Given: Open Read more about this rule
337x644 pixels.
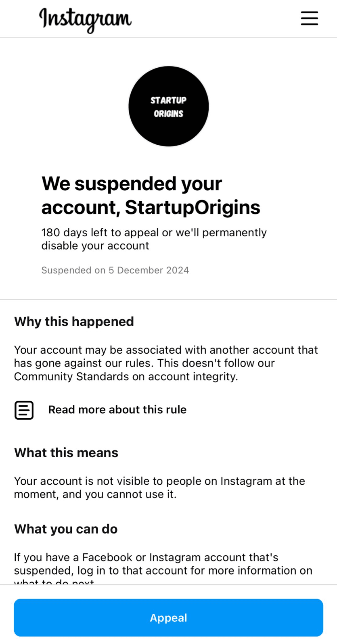Looking at the screenshot, I should 117,410.
